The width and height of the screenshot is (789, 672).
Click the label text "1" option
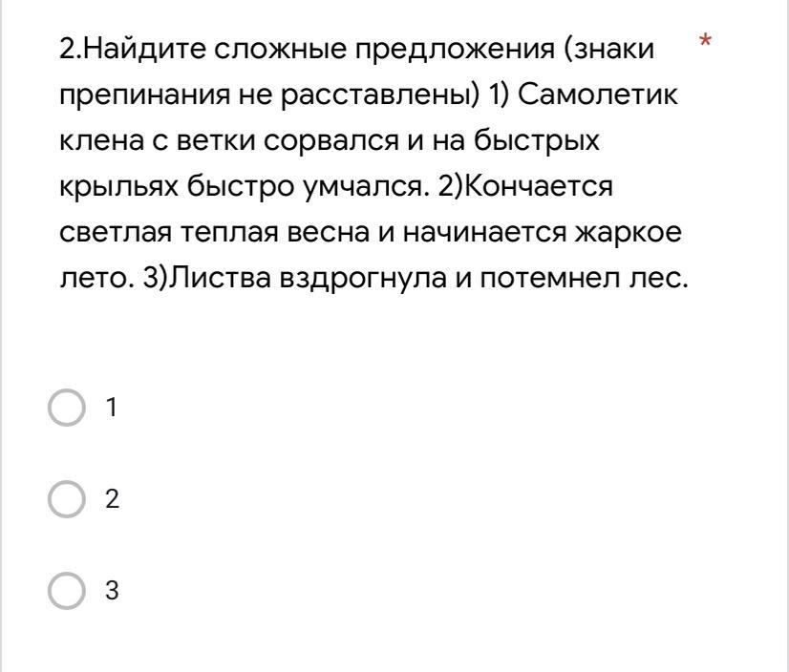(112, 408)
